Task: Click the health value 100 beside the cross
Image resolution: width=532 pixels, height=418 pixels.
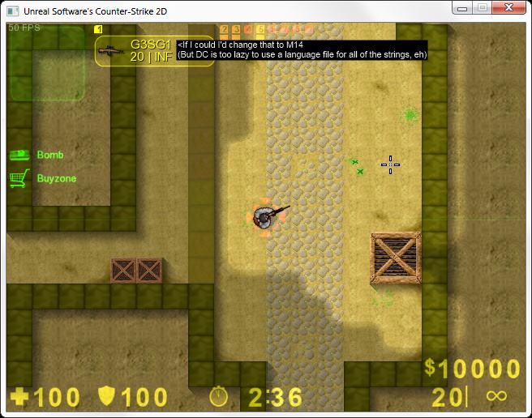Action: coord(57,397)
